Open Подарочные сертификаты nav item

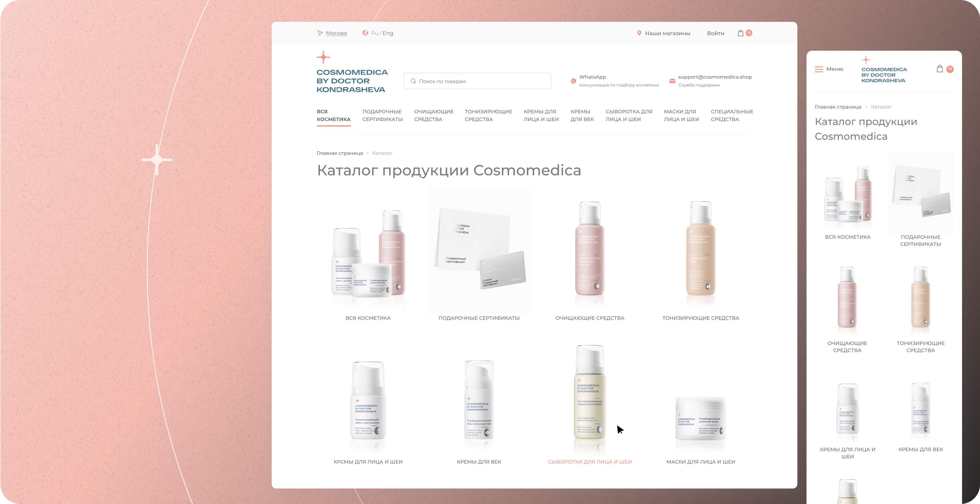coord(382,115)
